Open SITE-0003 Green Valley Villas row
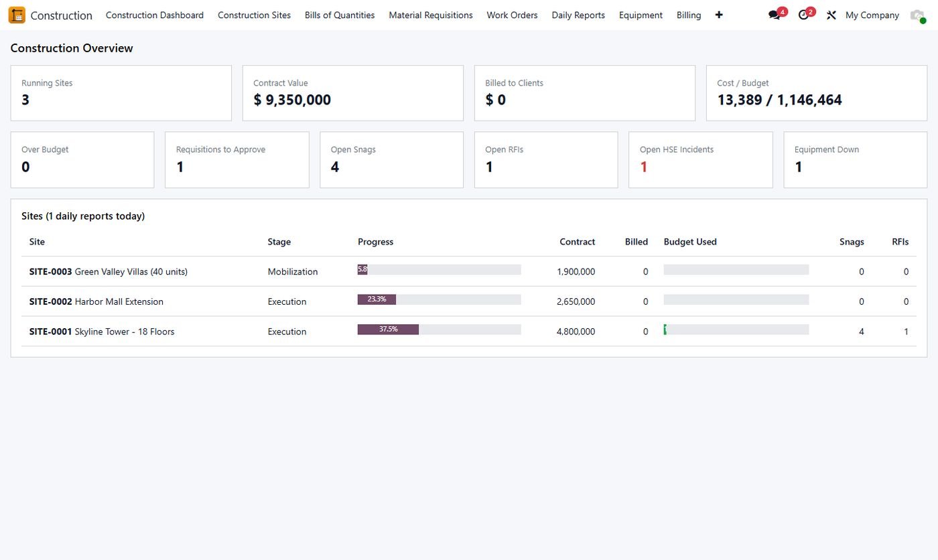The image size is (938, 560). (469, 271)
